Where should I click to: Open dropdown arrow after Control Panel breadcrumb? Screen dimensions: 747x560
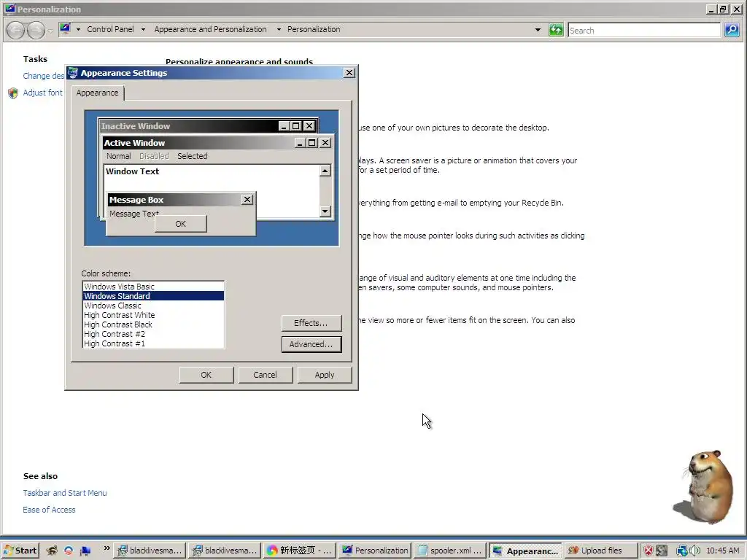coord(143,29)
